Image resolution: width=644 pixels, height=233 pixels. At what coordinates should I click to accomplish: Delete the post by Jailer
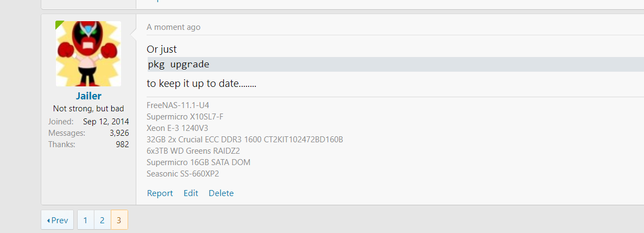coord(221,193)
